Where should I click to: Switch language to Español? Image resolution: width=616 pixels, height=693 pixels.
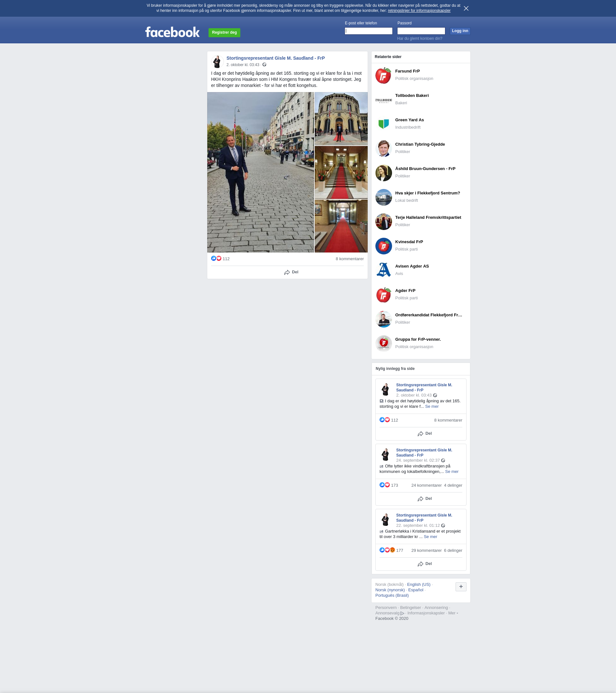(x=415, y=590)
